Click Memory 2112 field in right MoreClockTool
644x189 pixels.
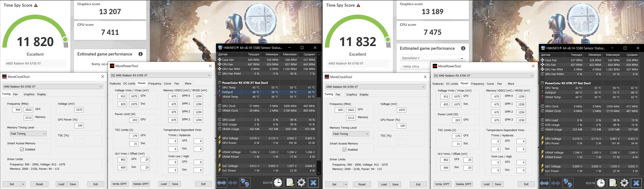(351, 118)
